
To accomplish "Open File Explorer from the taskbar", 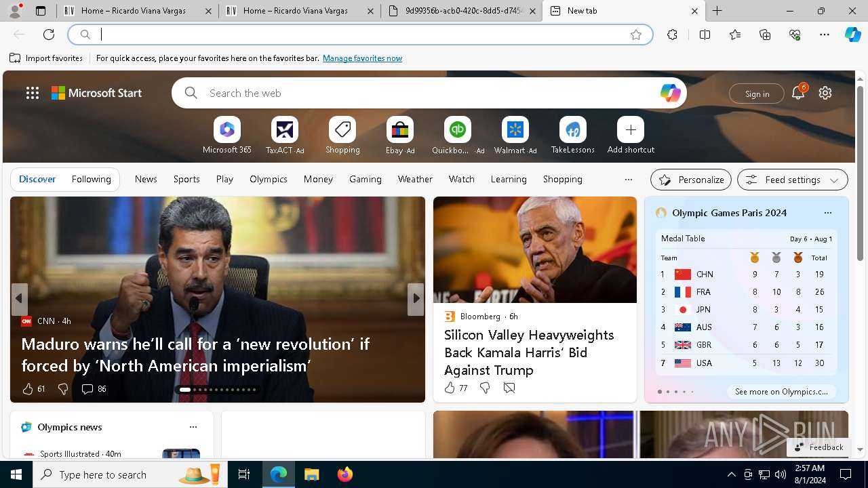I will pyautogui.click(x=311, y=474).
